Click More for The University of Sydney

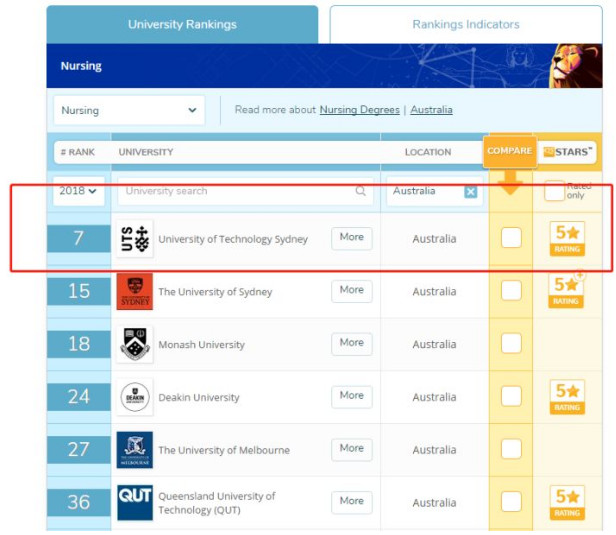[352, 291]
